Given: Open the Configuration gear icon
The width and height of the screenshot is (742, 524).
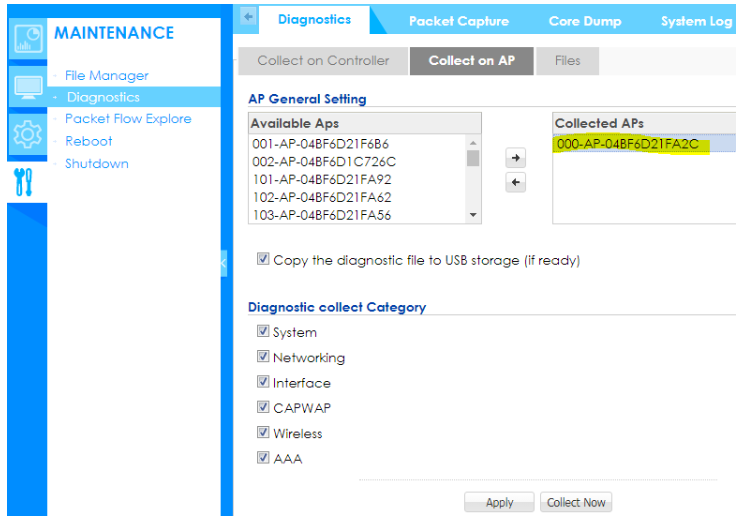Looking at the screenshot, I should click(x=27, y=133).
